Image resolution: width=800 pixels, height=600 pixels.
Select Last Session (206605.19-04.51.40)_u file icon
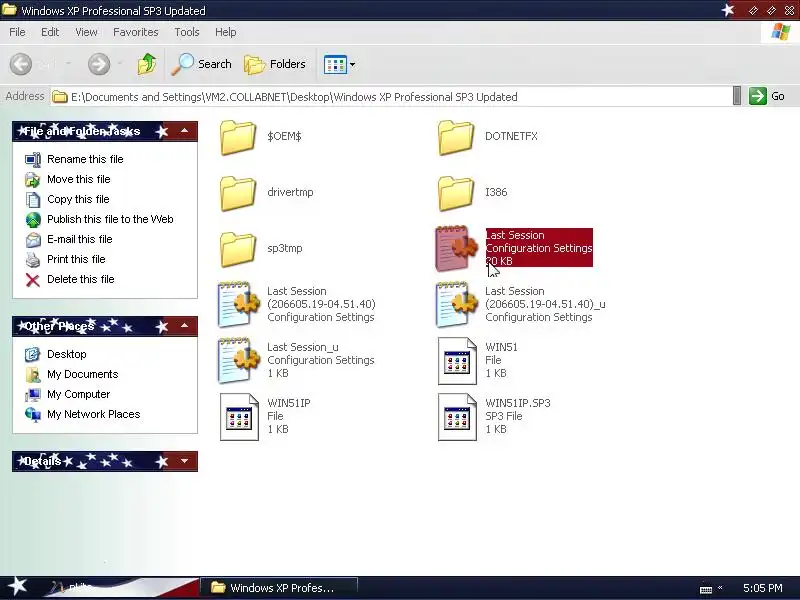[x=456, y=305]
